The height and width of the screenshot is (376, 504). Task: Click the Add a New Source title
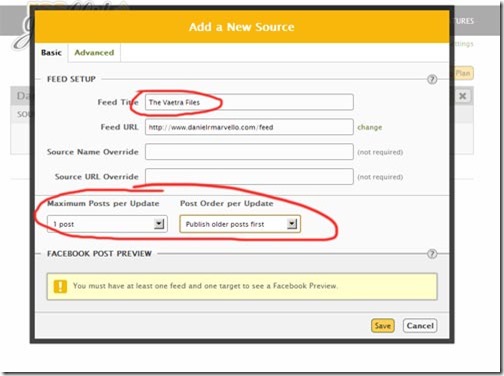242,27
